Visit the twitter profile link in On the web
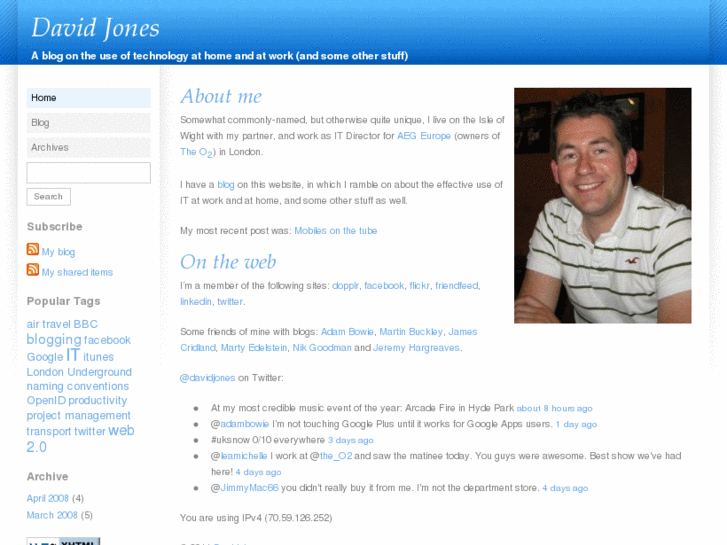Viewport: 727px width, 545px height. coord(230,301)
